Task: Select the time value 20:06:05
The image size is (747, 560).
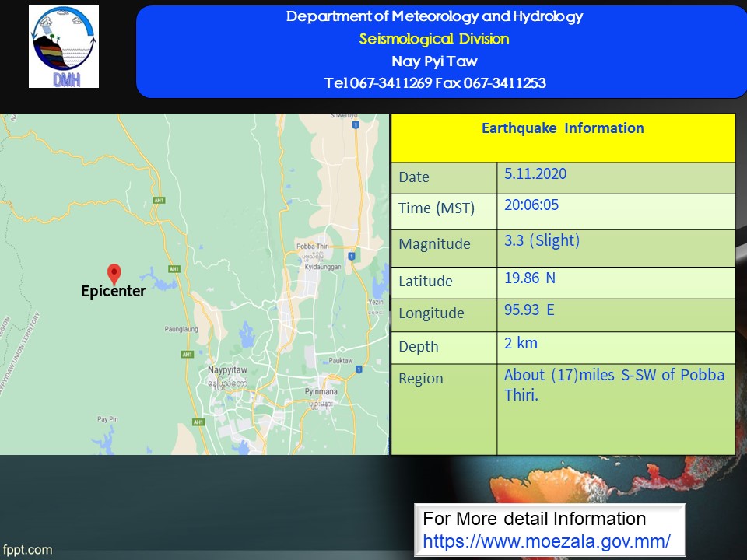Action: (x=531, y=205)
